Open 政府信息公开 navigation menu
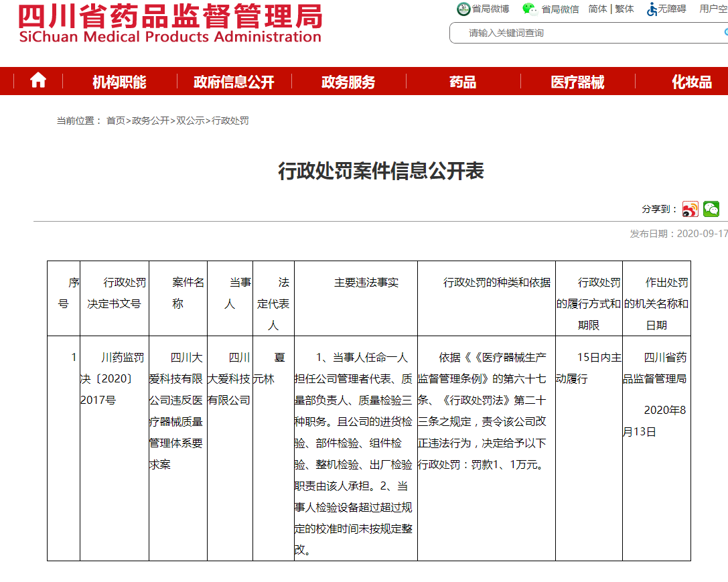This screenshot has height=582, width=728. (234, 82)
